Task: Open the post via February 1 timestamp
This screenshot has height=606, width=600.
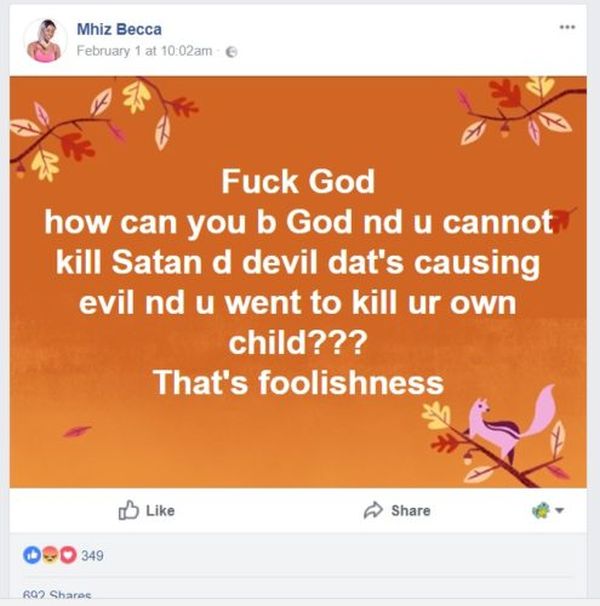Action: pyautogui.click(x=144, y=52)
